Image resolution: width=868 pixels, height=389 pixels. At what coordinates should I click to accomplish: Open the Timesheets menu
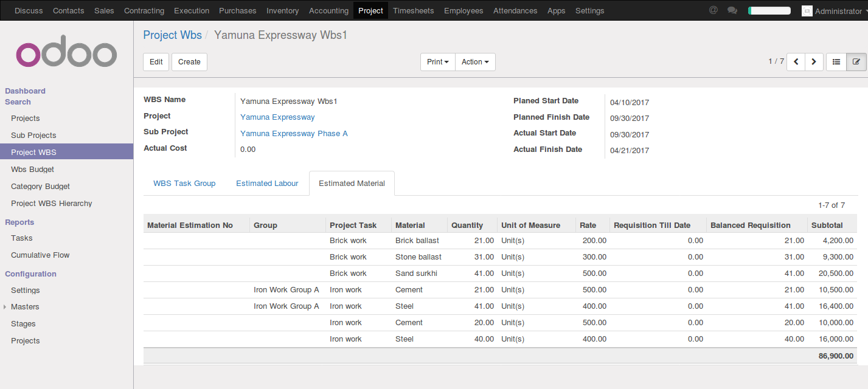tap(414, 10)
